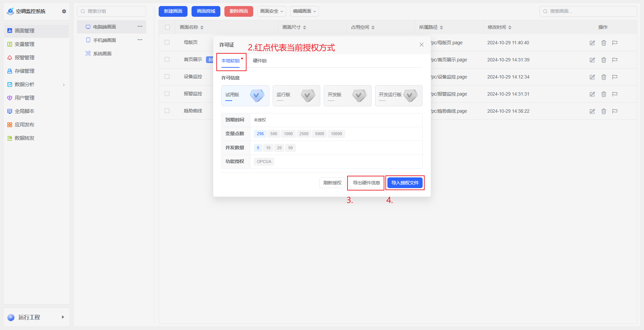
Task: Open the 画面安全 dropdown
Action: pos(271,11)
